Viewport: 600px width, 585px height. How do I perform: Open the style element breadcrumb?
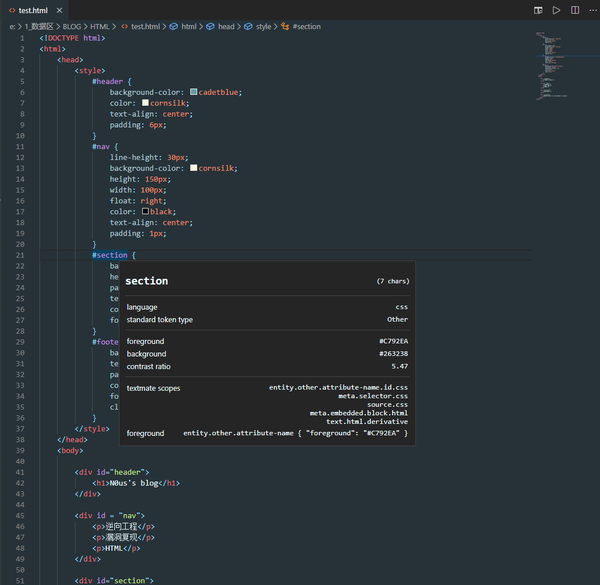pos(263,26)
